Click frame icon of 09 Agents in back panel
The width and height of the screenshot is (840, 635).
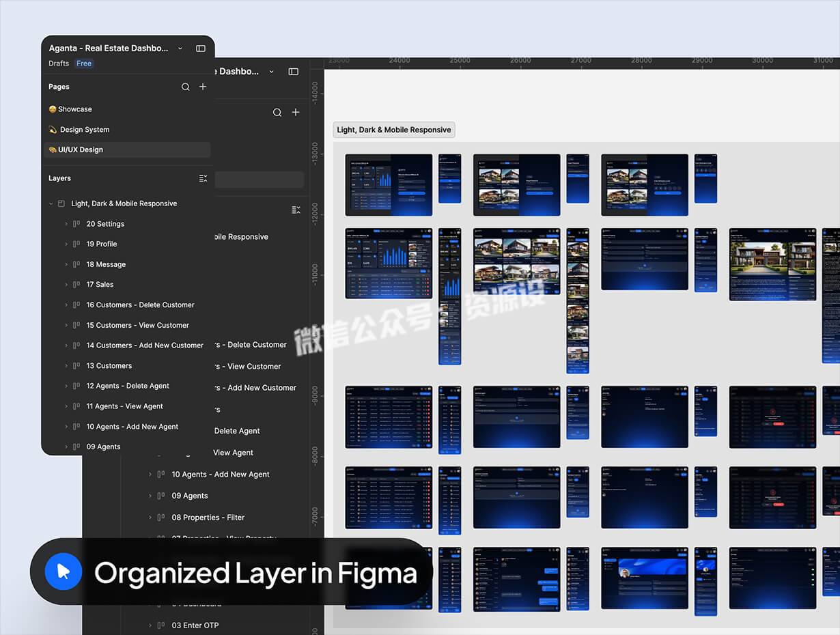[161, 496]
